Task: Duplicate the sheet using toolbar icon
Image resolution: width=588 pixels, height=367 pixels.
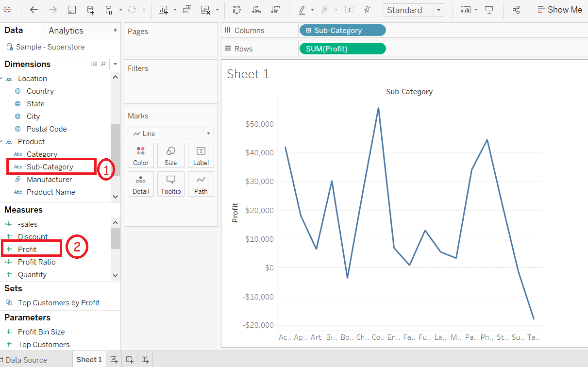Action: (187, 10)
